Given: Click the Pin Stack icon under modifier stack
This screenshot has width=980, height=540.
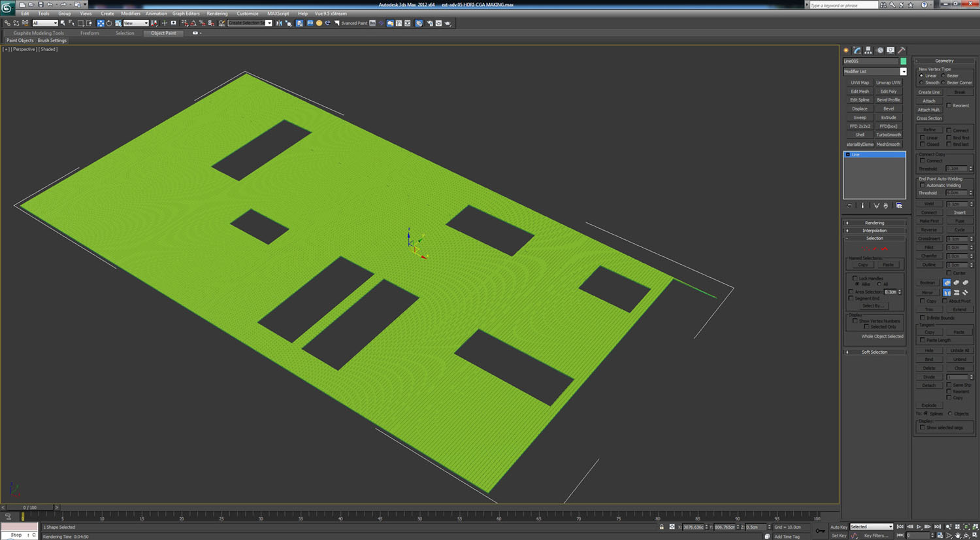Looking at the screenshot, I should point(850,205).
